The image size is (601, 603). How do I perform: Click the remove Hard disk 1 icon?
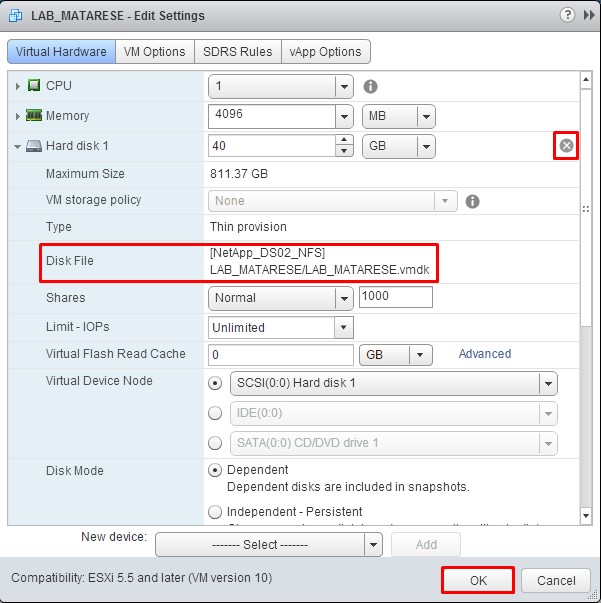[567, 146]
